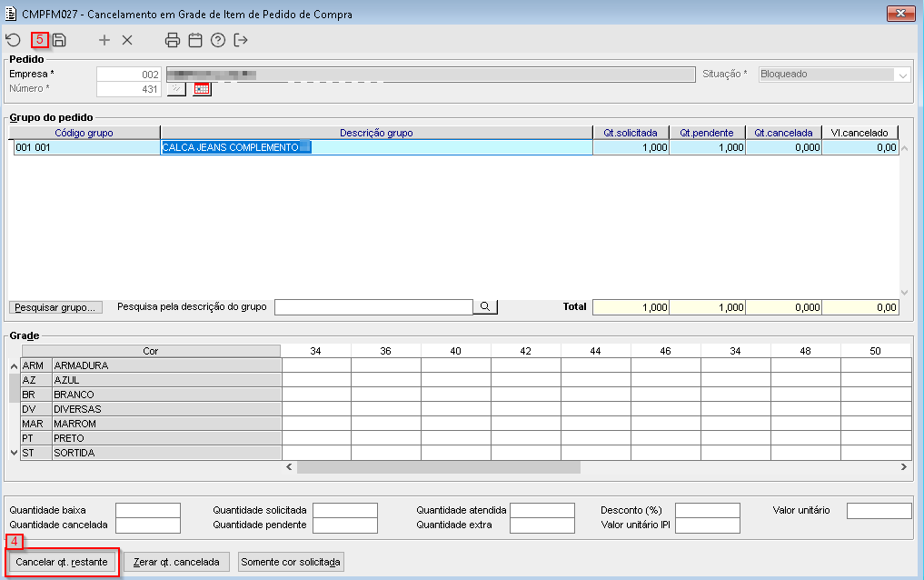Click the Zerar qt. cancelada button
Viewport: 924px width, 580px height.
[x=176, y=562]
